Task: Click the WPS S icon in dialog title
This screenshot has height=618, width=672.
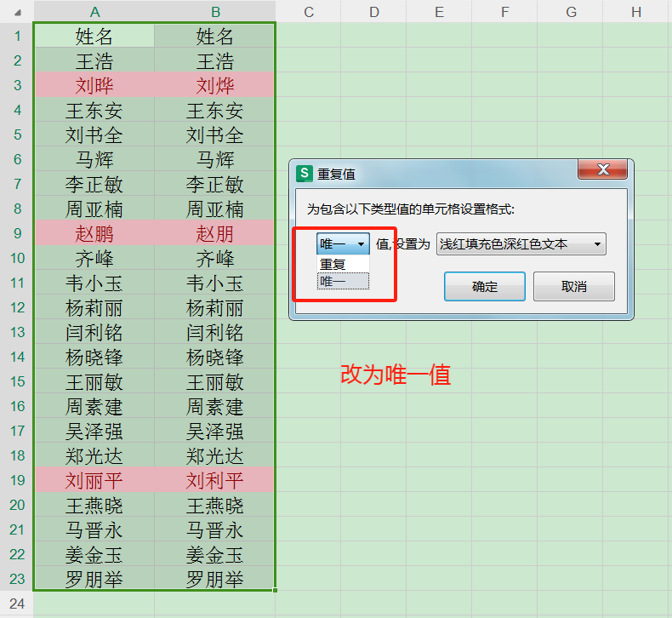Action: 305,174
